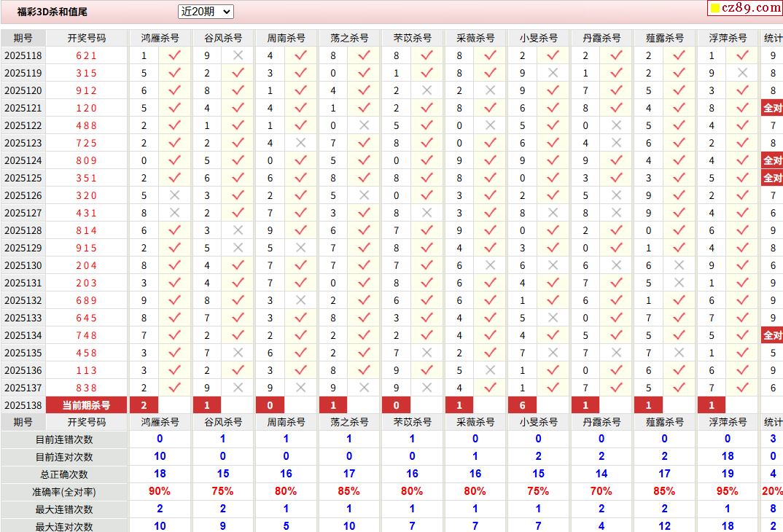This screenshot has height=532, width=783.
Task: Click the X mark for 浮萍杀号 in row 2025119
Action: click(x=743, y=73)
